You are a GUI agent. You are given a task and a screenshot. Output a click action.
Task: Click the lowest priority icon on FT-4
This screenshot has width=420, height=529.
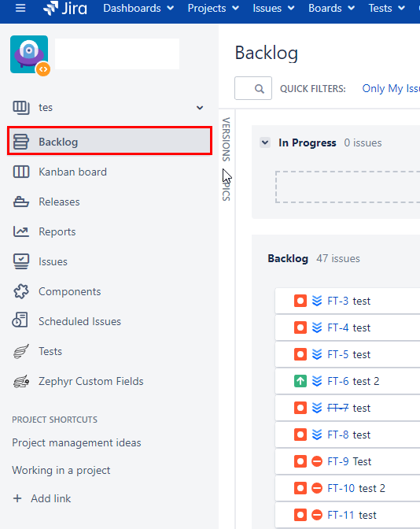317,327
